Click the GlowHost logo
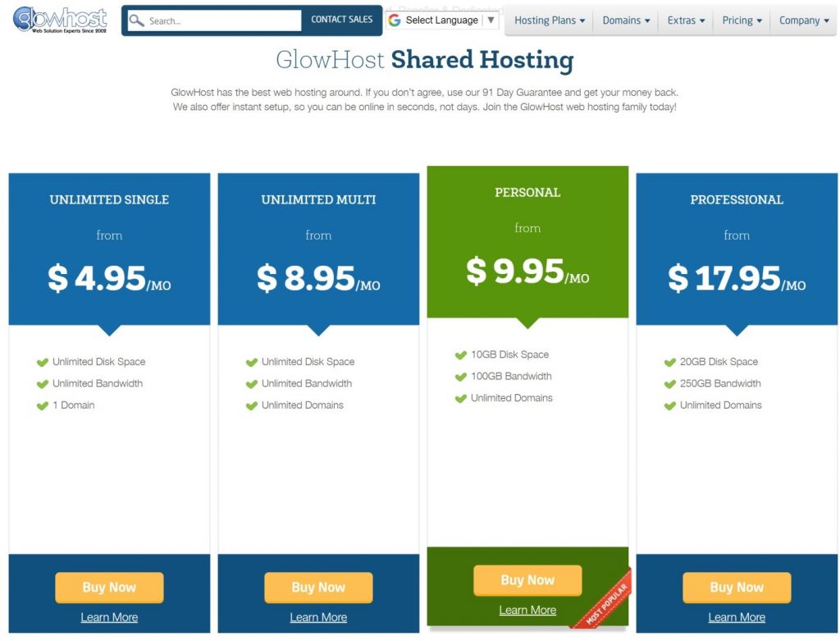Viewport: 840px width, 641px height. point(60,20)
